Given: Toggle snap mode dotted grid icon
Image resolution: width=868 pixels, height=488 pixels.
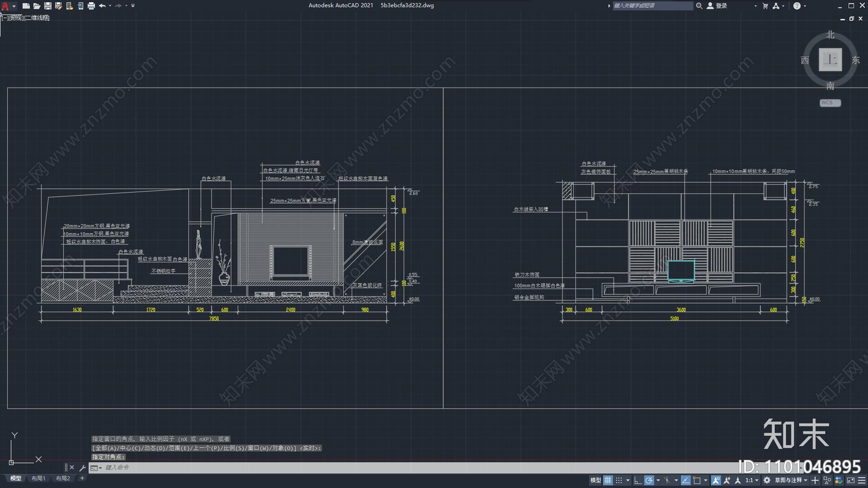Looking at the screenshot, I should pos(619,480).
